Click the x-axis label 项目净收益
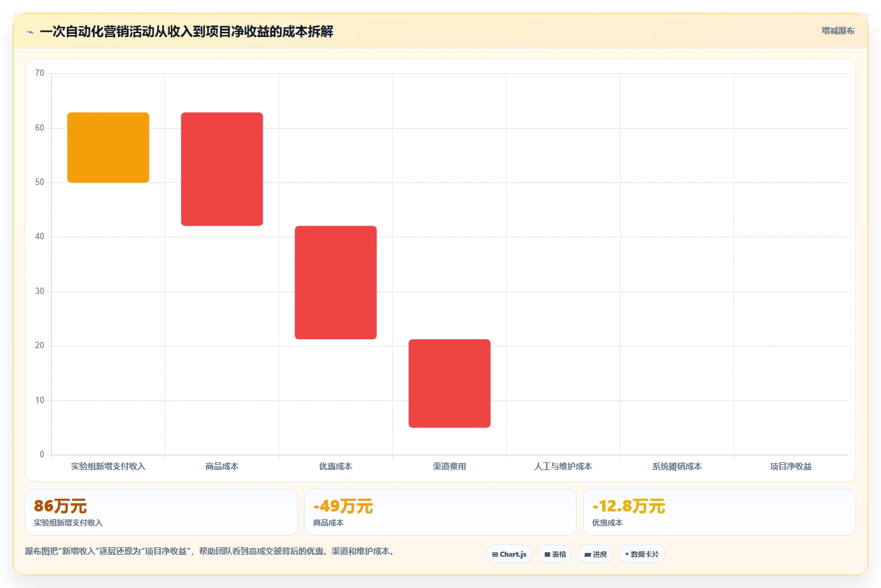The width and height of the screenshot is (881, 588). 791,466
